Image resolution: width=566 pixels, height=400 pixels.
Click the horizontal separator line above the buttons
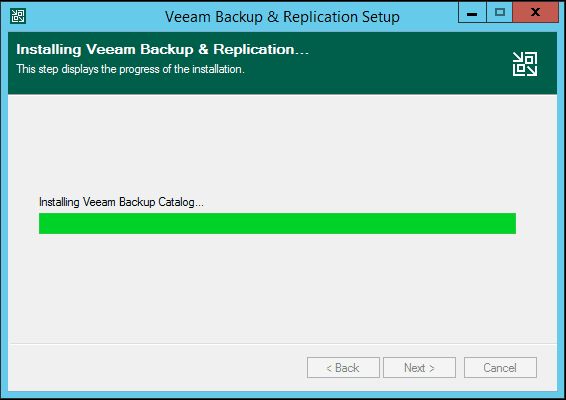coord(283,343)
